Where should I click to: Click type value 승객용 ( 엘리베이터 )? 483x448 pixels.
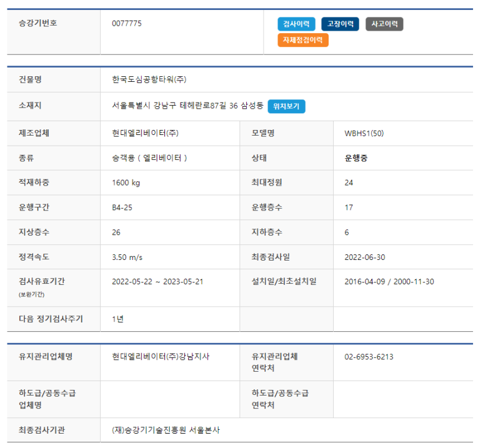pyautogui.click(x=149, y=158)
